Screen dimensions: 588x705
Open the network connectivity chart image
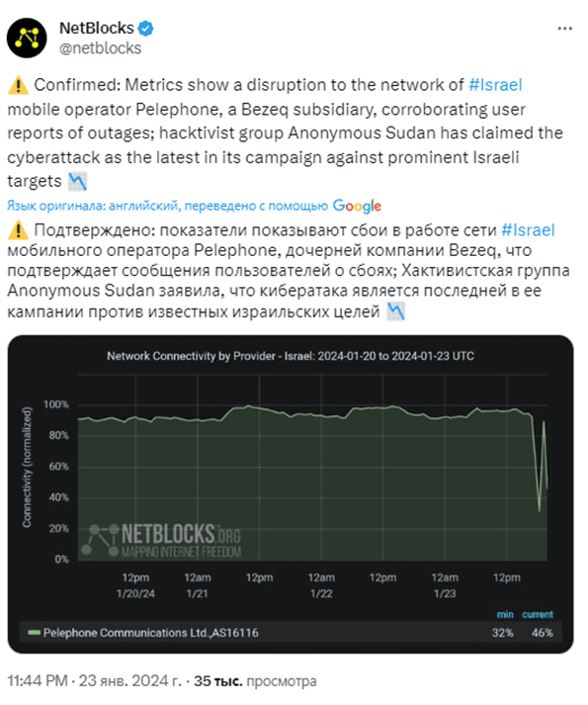[x=291, y=493]
